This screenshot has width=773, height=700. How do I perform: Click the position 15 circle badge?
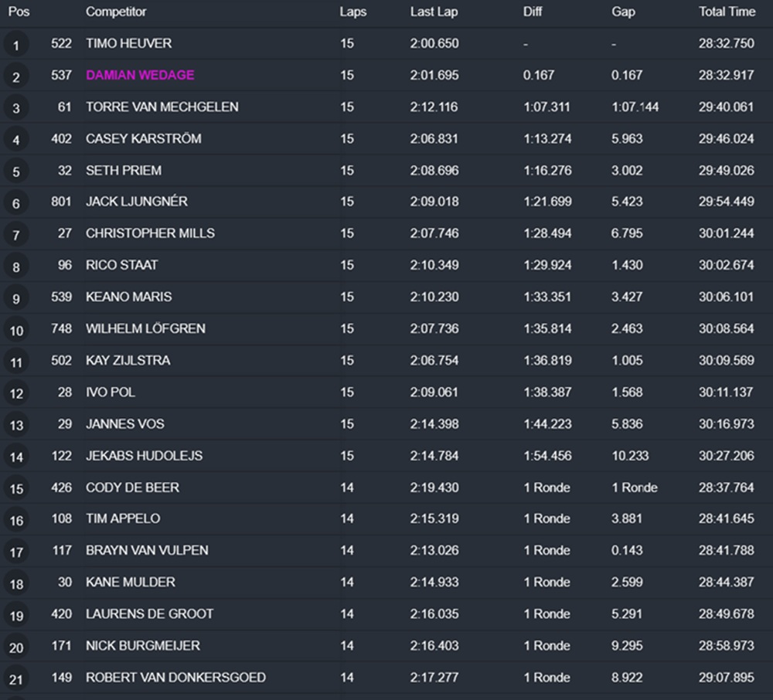coord(16,489)
